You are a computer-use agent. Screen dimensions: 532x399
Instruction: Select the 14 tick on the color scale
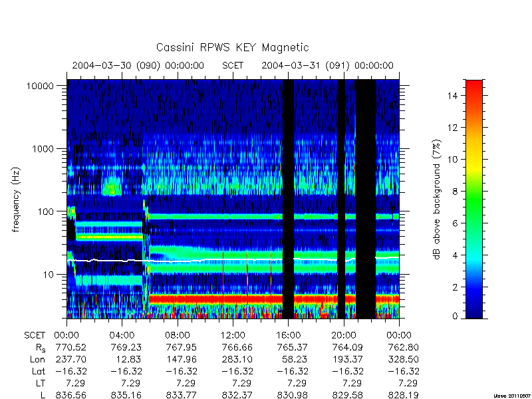coord(453,96)
